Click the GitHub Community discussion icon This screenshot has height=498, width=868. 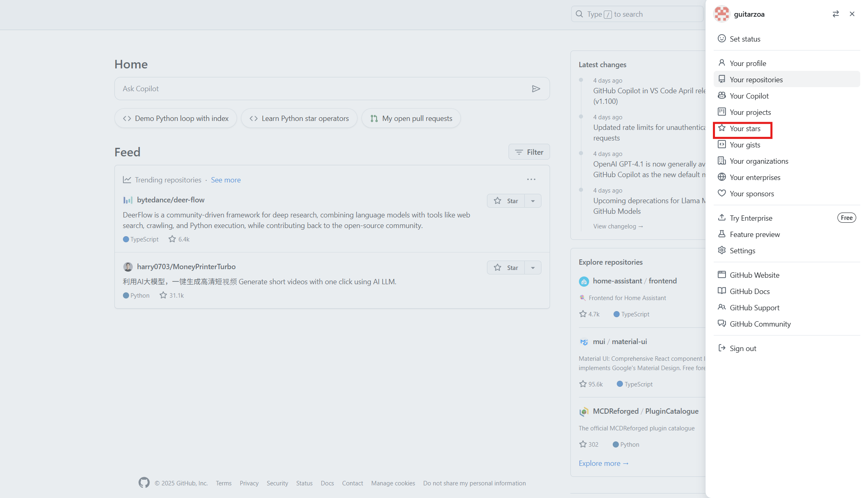coord(721,324)
